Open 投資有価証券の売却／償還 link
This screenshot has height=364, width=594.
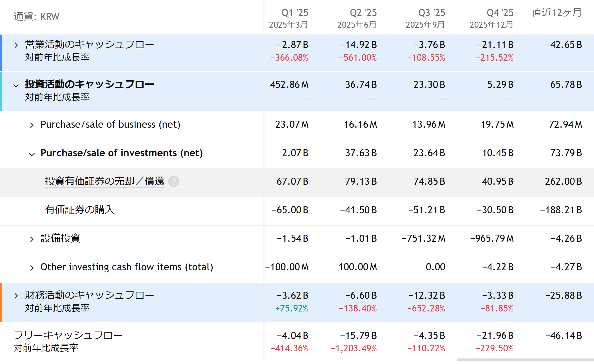tap(104, 181)
